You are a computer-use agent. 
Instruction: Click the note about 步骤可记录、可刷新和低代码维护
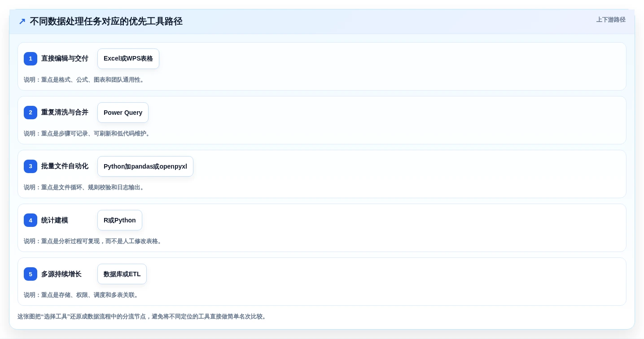click(88, 134)
